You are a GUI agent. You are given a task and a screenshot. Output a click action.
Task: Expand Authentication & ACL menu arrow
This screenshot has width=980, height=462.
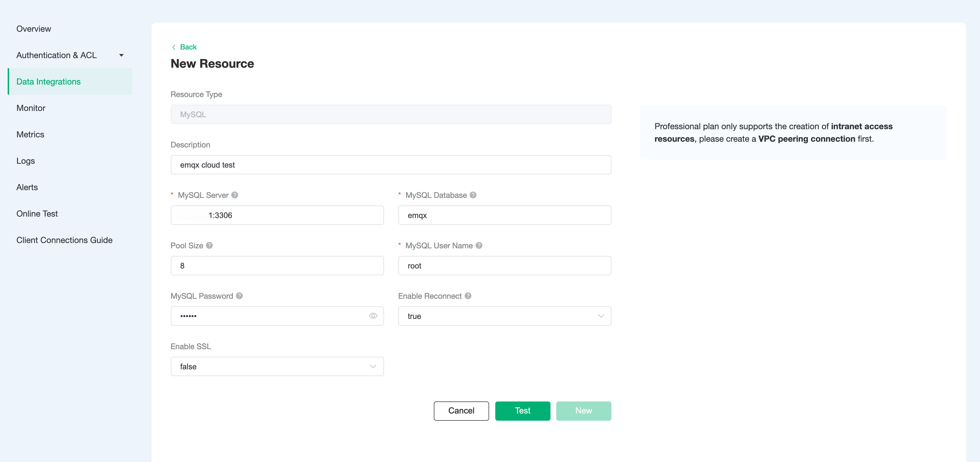(121, 55)
